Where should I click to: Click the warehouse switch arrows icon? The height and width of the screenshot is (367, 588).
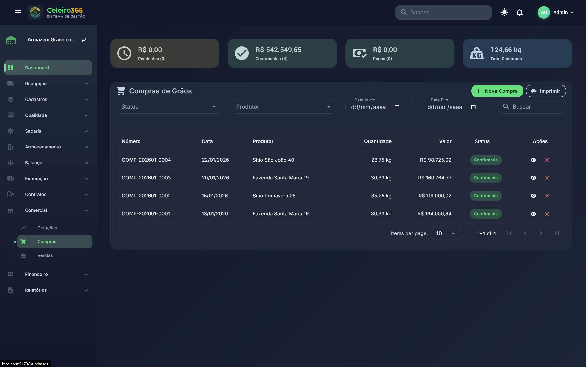click(84, 40)
